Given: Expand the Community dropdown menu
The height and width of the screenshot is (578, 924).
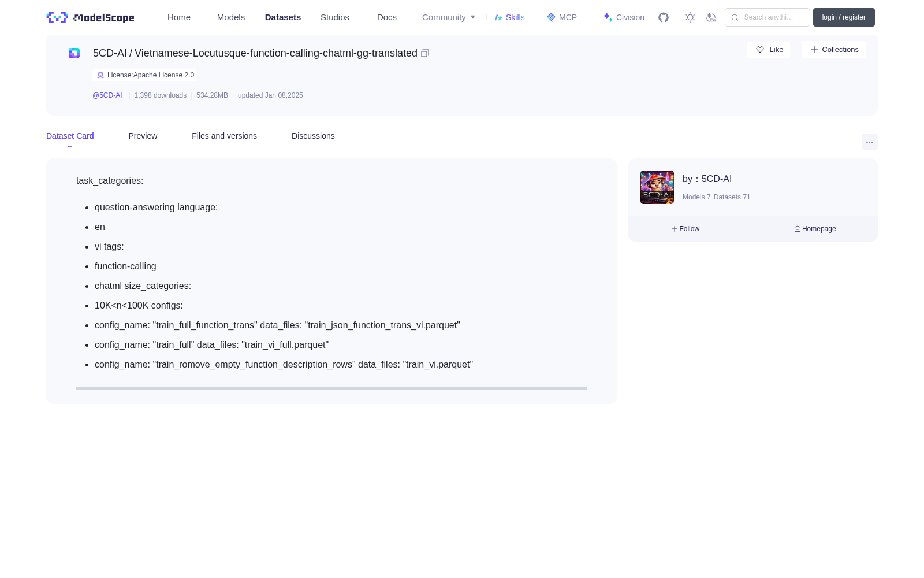Looking at the screenshot, I should click(449, 17).
